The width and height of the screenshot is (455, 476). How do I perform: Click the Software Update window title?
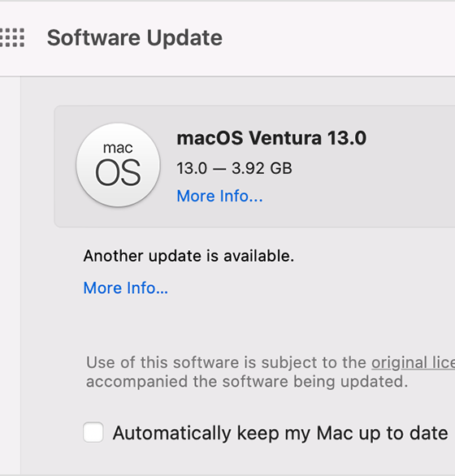tap(135, 38)
